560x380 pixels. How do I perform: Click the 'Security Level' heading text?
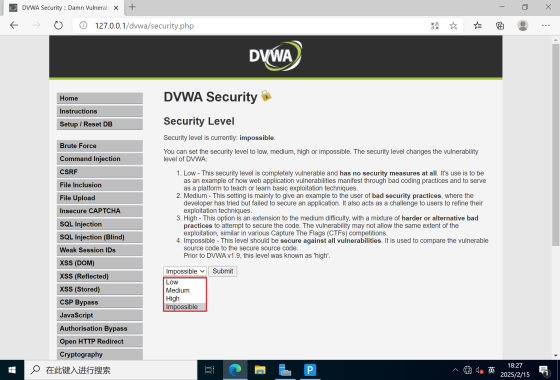199,121
